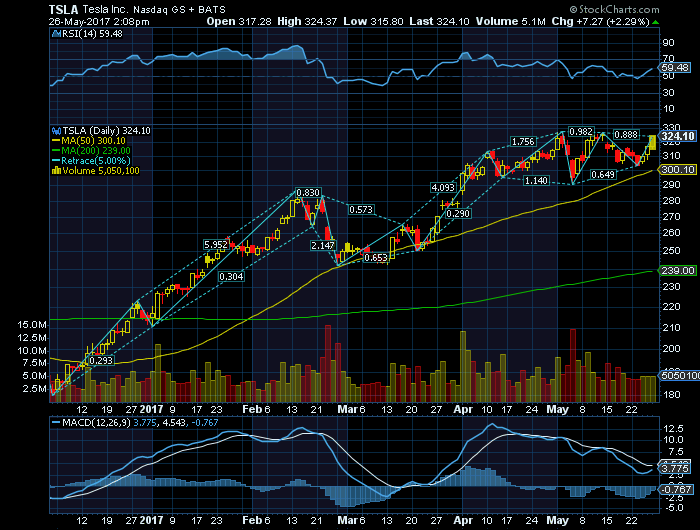Select the 'MA(50) 300.10' legend entry
The image size is (700, 530).
[x=93, y=141]
